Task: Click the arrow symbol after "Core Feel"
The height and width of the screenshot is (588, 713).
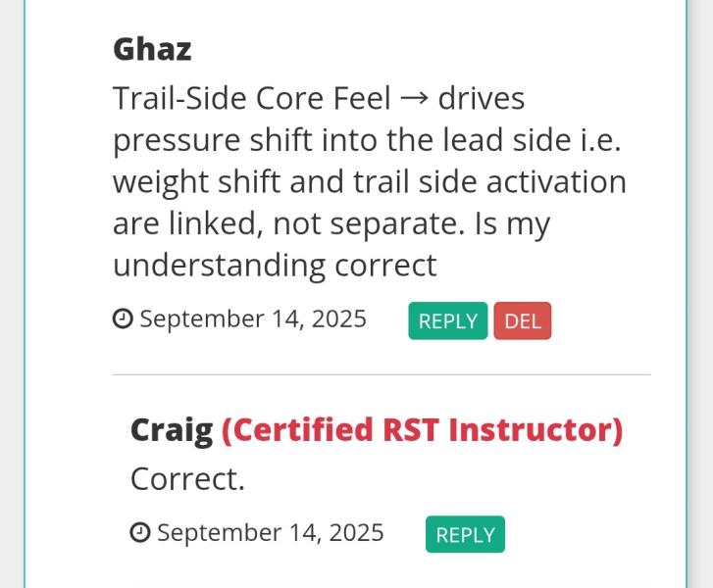Action: pyautogui.click(x=414, y=99)
